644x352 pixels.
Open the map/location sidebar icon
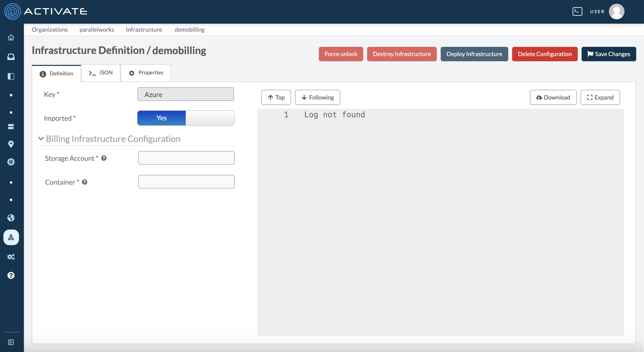(12, 144)
